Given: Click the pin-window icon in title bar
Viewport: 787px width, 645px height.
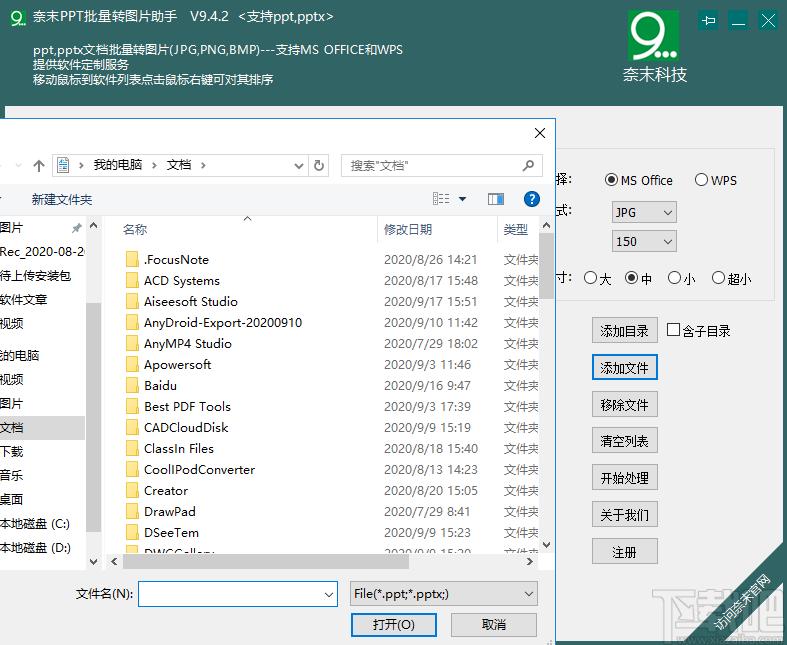Looking at the screenshot, I should click(x=708, y=21).
